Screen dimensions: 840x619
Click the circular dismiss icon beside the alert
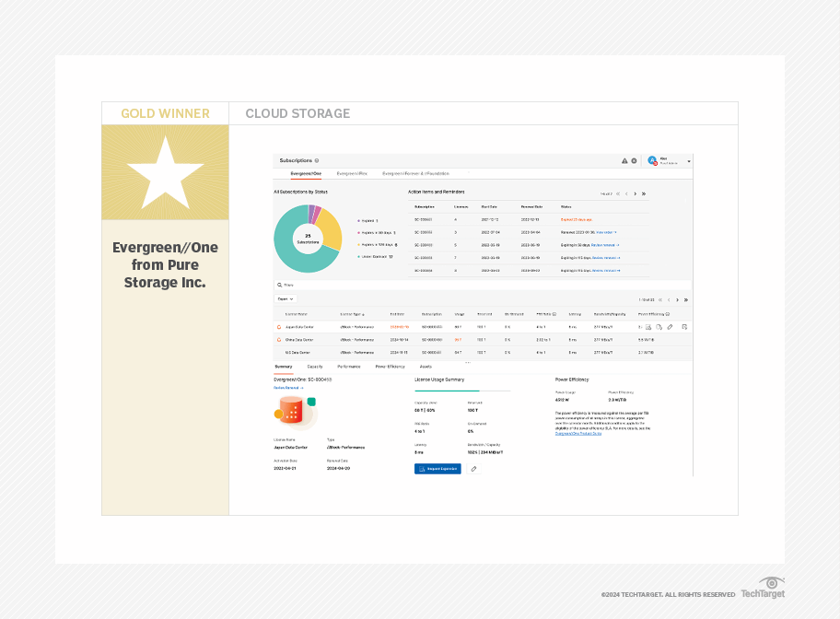pos(636,160)
